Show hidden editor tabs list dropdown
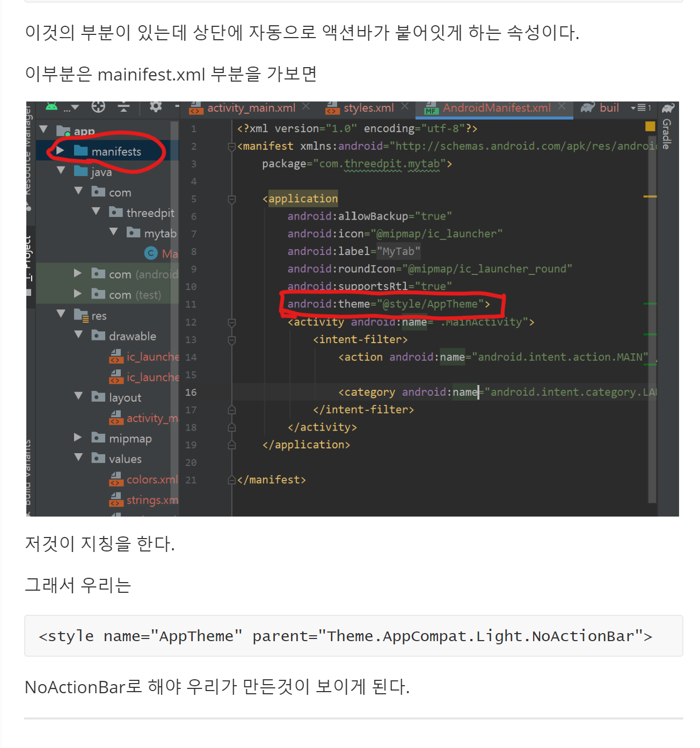This screenshot has width=700, height=748. click(x=641, y=108)
